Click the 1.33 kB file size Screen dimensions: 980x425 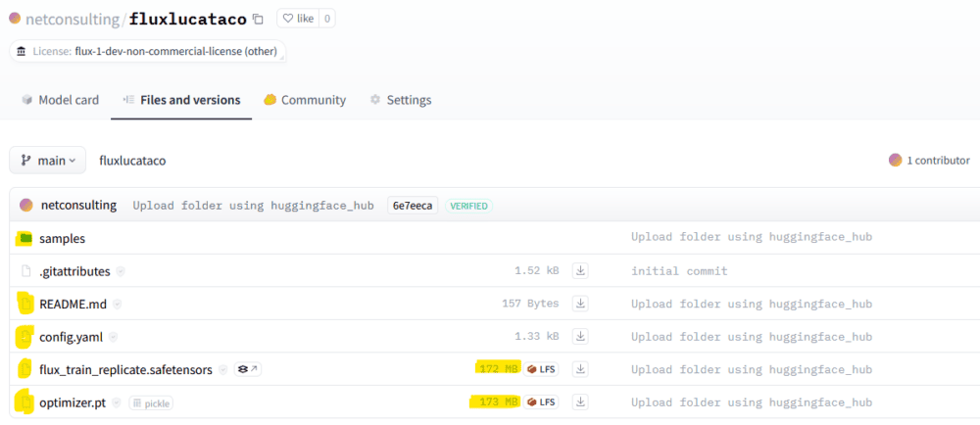tap(536, 337)
